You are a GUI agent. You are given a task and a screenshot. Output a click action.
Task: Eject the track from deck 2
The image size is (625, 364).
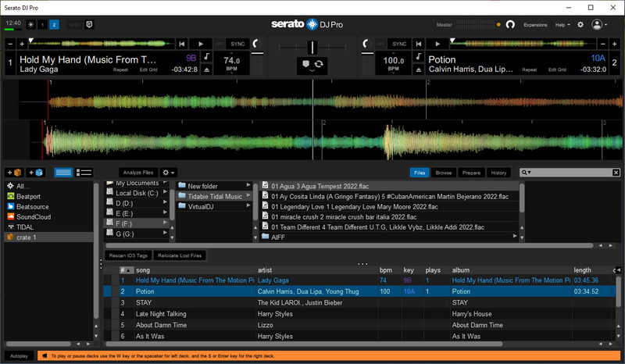418,70
